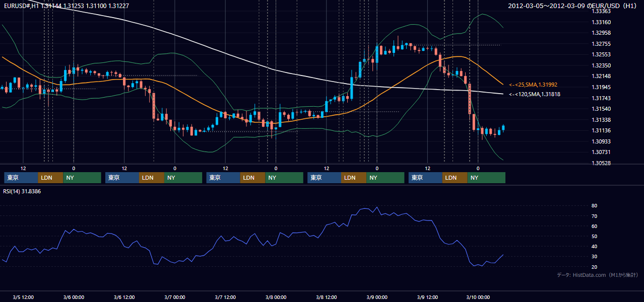Select the 3/5 12:00 time axis label

pyautogui.click(x=23, y=297)
